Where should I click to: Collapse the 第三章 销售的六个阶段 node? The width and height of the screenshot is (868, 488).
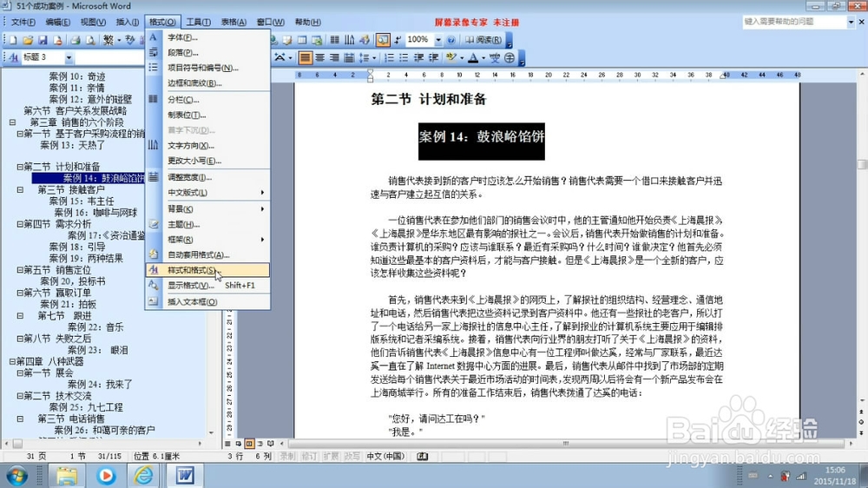[x=12, y=122]
